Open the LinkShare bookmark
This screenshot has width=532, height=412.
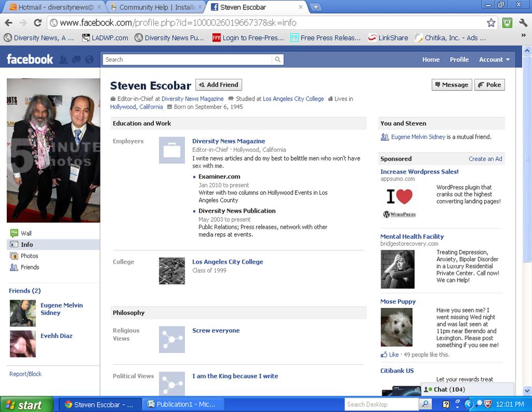(389, 38)
